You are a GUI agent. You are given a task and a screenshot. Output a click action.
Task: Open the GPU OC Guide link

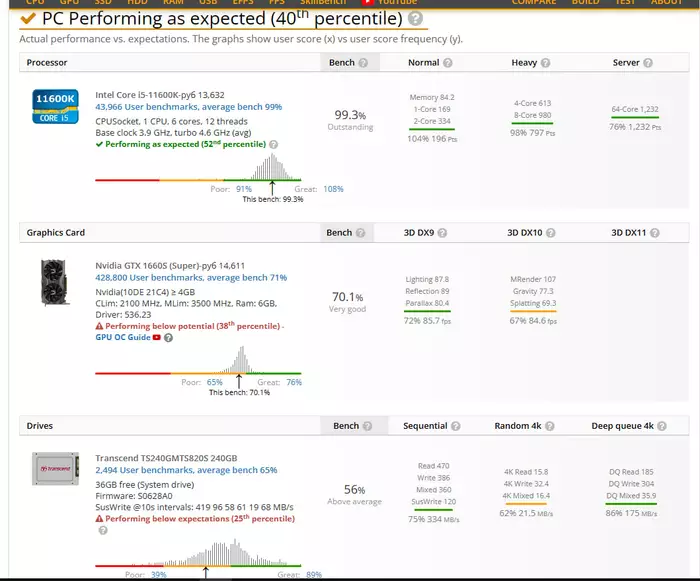click(123, 337)
